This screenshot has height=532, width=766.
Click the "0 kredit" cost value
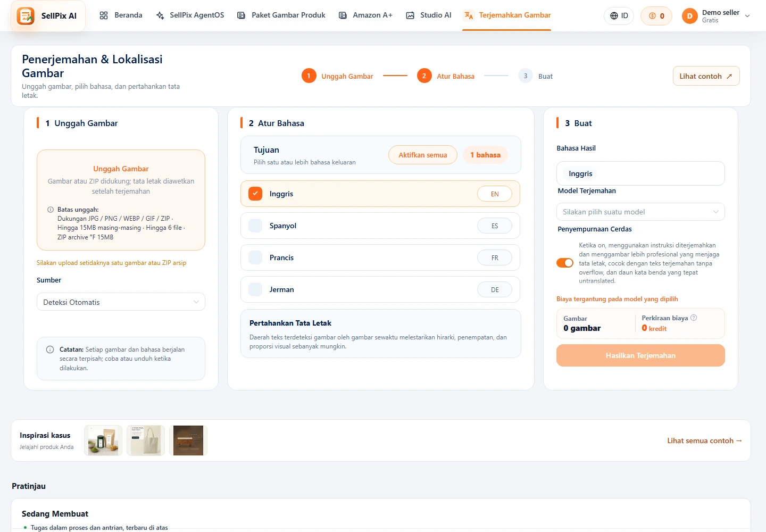click(654, 328)
